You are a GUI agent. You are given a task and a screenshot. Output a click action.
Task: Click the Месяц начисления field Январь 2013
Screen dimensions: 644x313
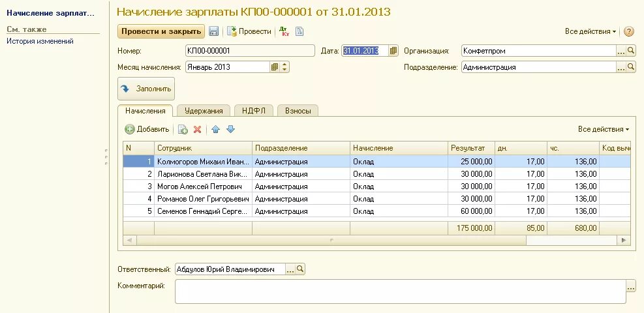(x=228, y=67)
